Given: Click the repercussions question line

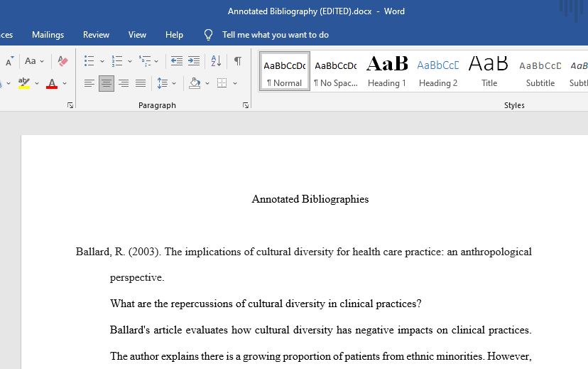Looking at the screenshot, I should click(x=266, y=304).
